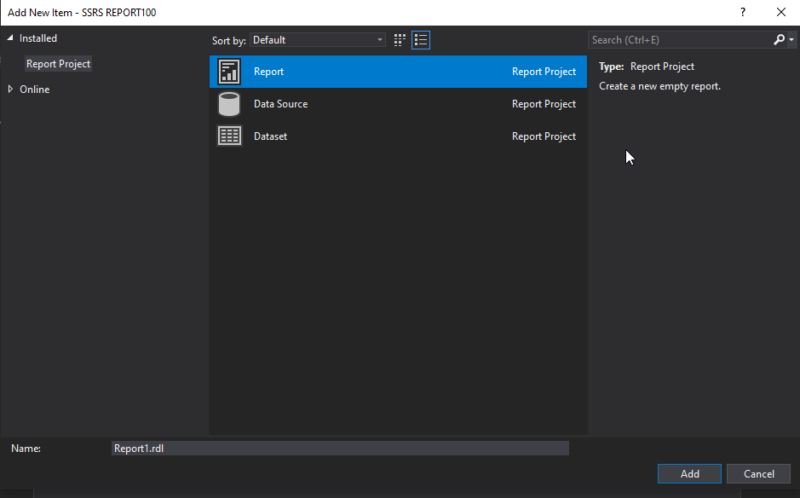Click into the Search (Ctrl+E) box
Viewport: 800px width, 498px height.
[678, 40]
